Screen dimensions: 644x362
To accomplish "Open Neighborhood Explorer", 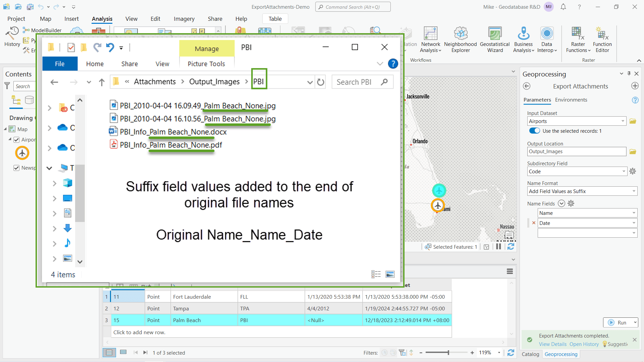I will (461, 39).
